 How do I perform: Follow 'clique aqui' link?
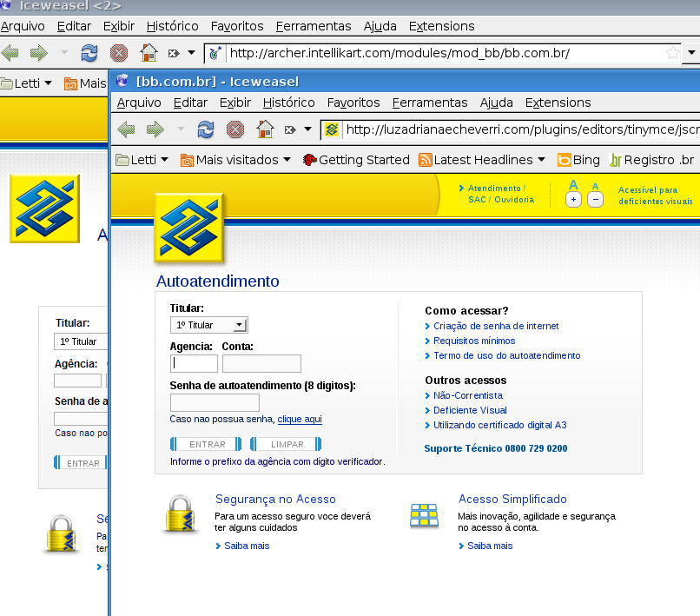tap(300, 419)
